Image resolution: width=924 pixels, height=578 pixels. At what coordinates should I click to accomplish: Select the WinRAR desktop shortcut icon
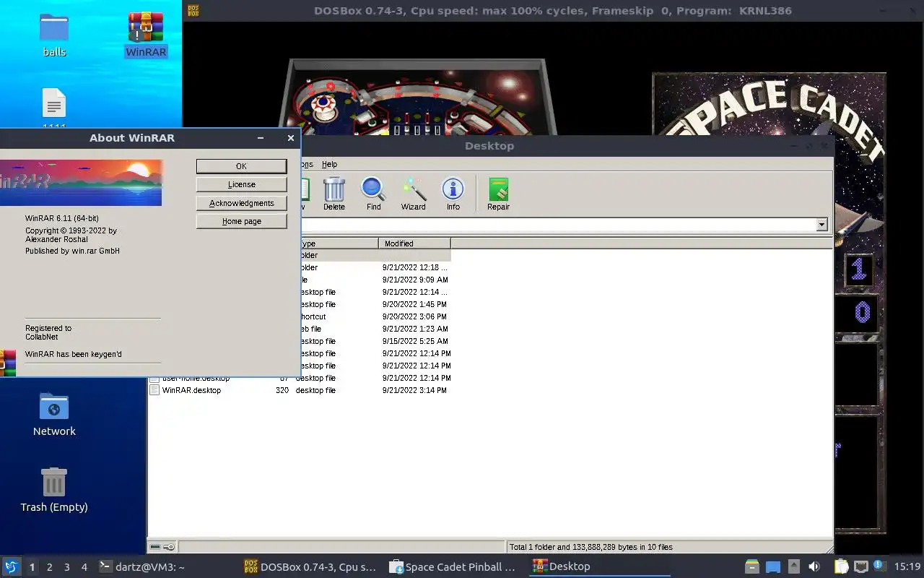click(x=146, y=35)
